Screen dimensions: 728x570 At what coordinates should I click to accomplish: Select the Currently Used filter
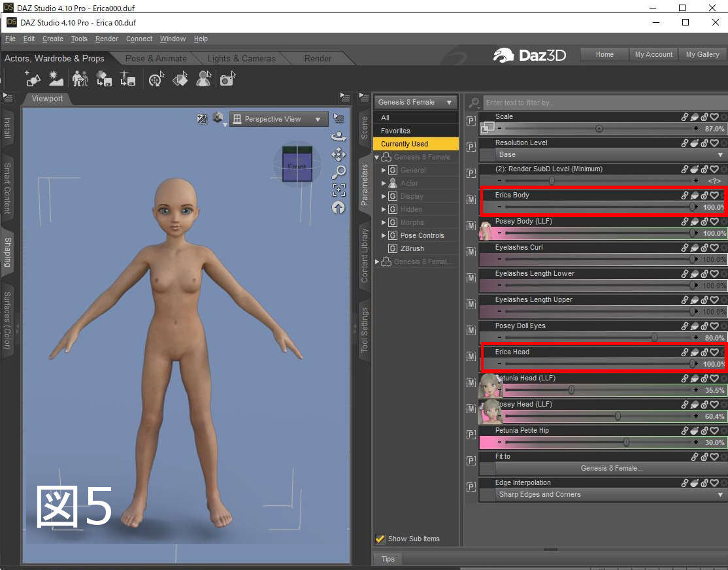coord(416,144)
